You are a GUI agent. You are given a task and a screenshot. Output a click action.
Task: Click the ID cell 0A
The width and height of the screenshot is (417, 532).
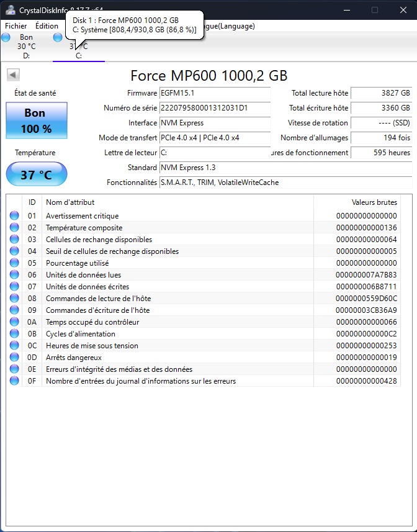point(32,322)
